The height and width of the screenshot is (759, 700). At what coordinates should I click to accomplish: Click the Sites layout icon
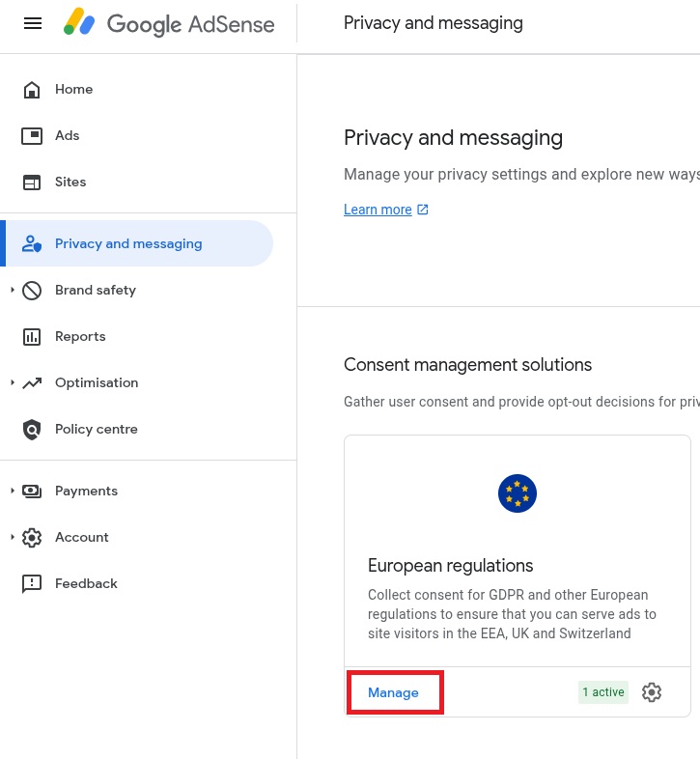coord(32,182)
